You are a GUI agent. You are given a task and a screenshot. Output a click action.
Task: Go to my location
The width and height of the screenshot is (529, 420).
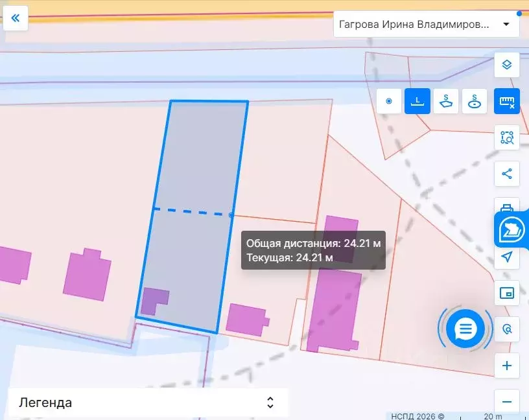click(507, 257)
